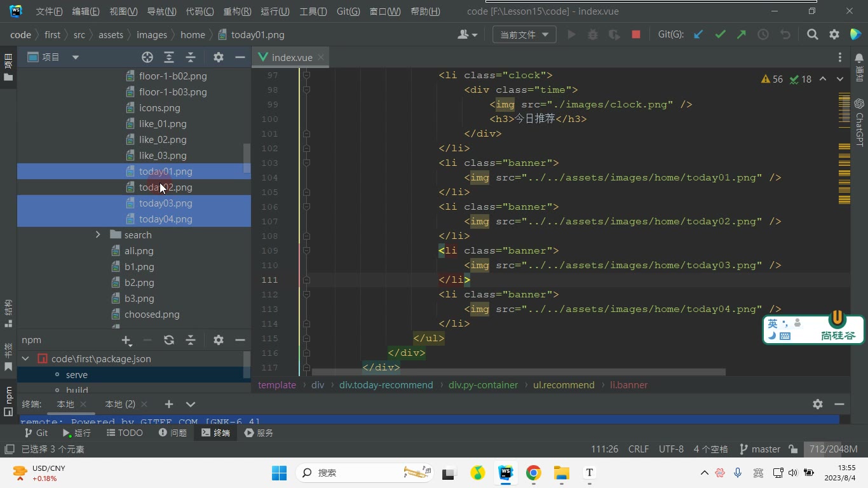
Task: Add new terminal tab with plus
Action: [x=169, y=404]
